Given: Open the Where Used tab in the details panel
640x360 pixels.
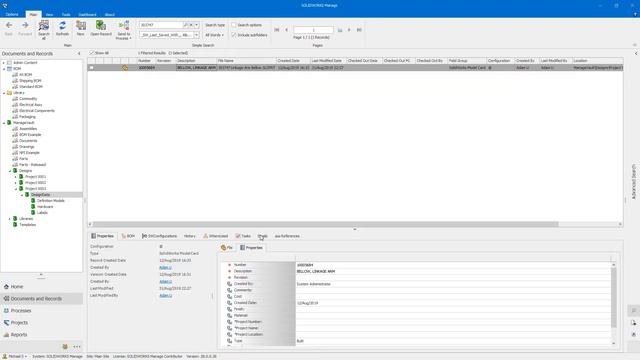Looking at the screenshot, I should (x=216, y=236).
